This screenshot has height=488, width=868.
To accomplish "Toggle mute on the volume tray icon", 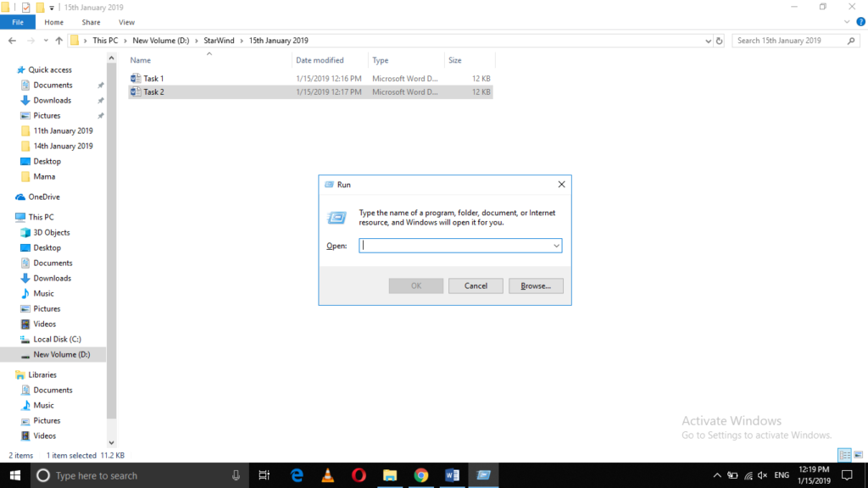I will [x=762, y=475].
